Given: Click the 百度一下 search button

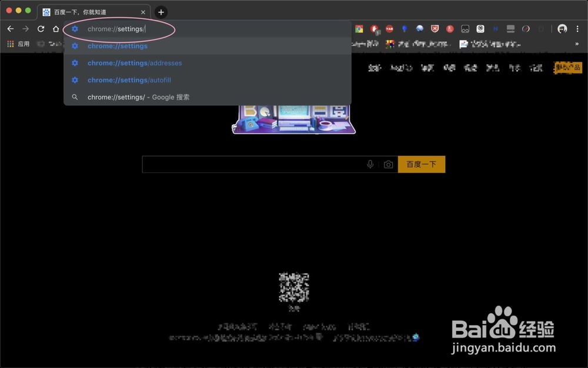Looking at the screenshot, I should [x=422, y=164].
